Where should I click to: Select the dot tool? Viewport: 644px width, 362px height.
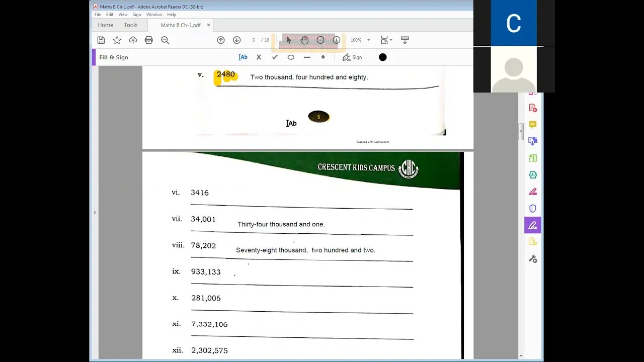[x=323, y=57]
